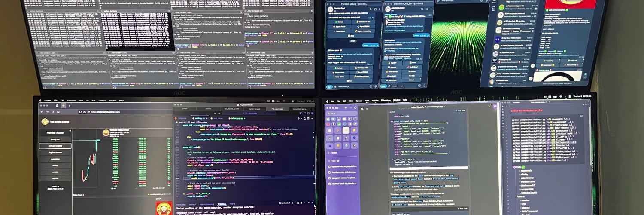Open the .gitignore editor tab
Viewport: 644px width, 215px height.
tap(181, 118)
